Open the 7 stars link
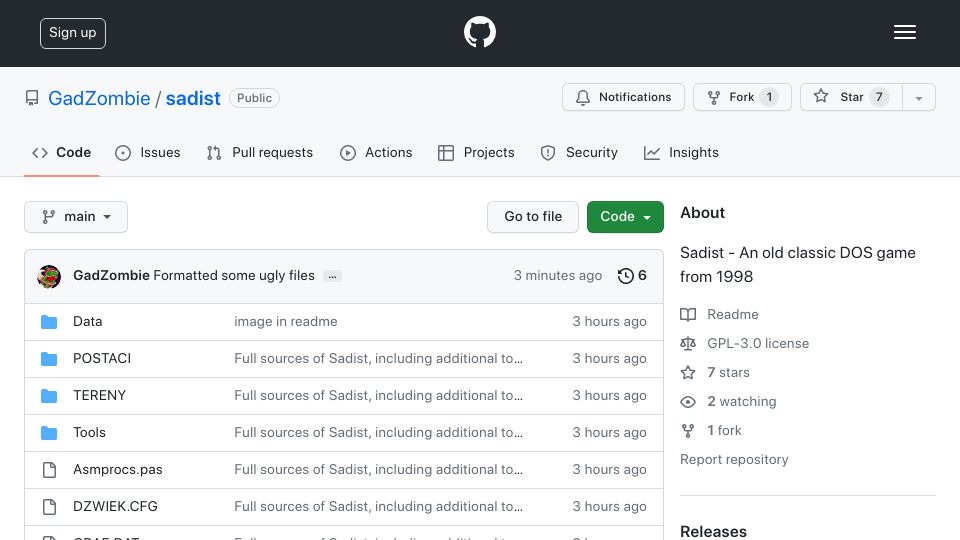 tap(728, 372)
